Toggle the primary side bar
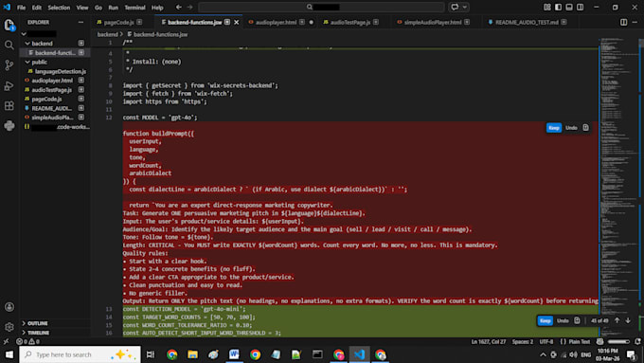This screenshot has height=363, width=644. pos(558,7)
